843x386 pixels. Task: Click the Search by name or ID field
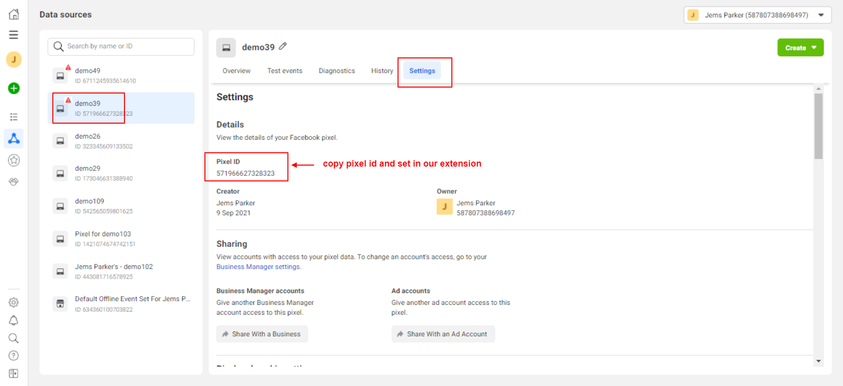[x=121, y=47]
